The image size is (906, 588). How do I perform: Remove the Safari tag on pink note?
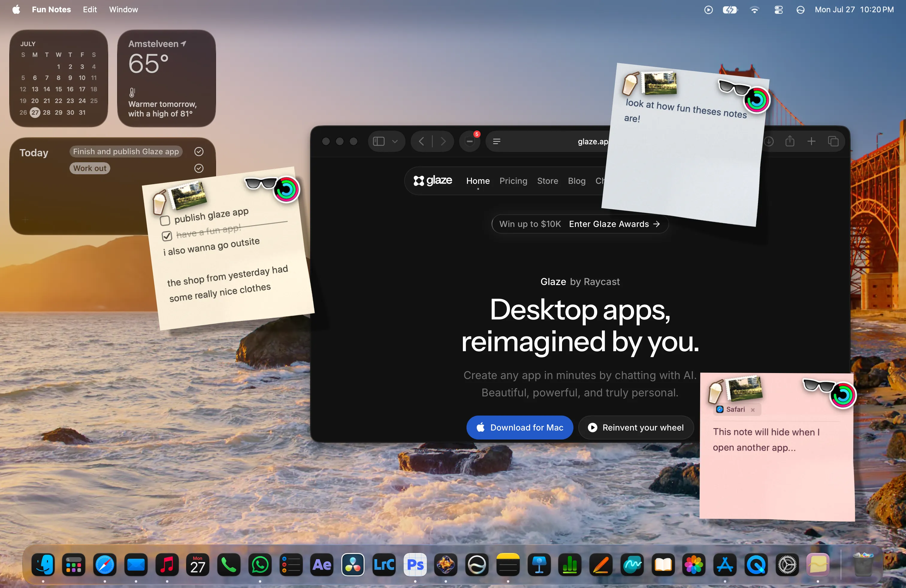[753, 410]
